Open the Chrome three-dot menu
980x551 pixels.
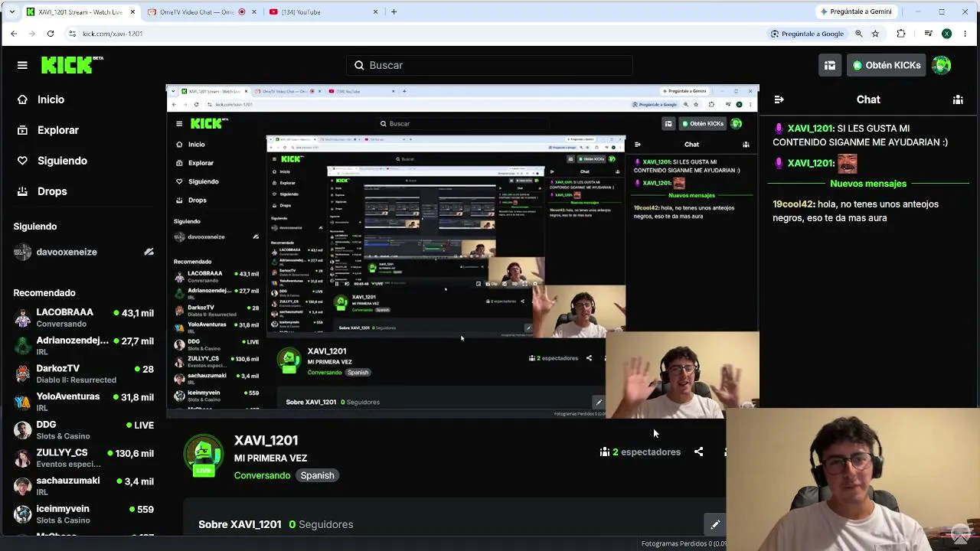click(x=965, y=34)
